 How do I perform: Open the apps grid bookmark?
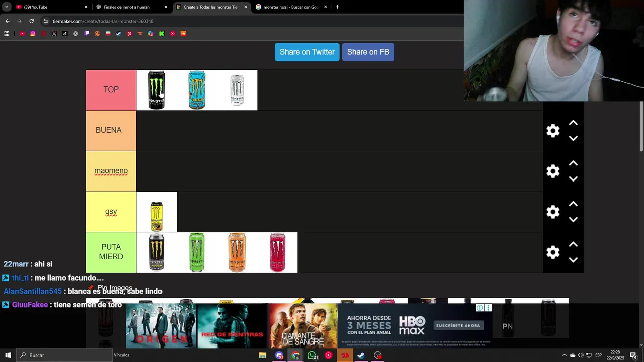pyautogui.click(x=7, y=34)
